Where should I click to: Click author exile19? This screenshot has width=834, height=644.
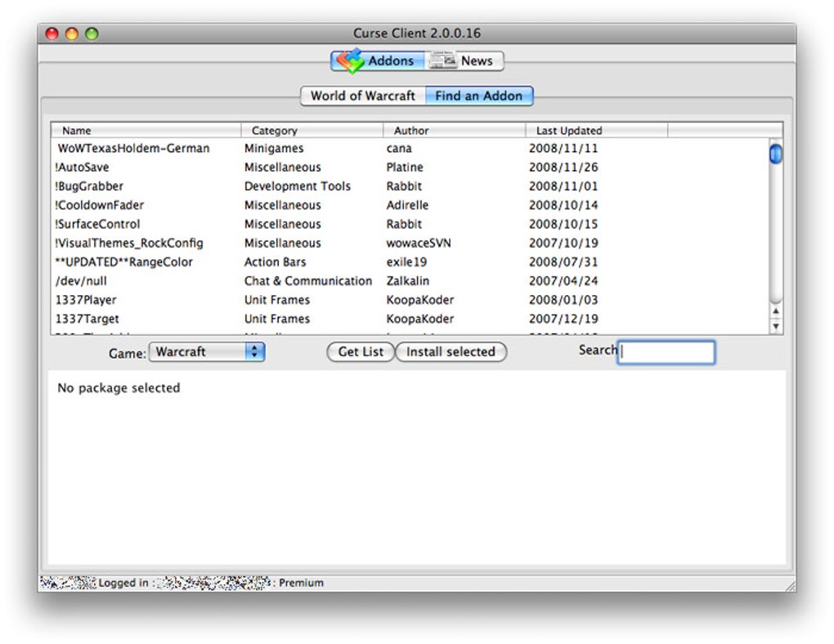point(406,262)
